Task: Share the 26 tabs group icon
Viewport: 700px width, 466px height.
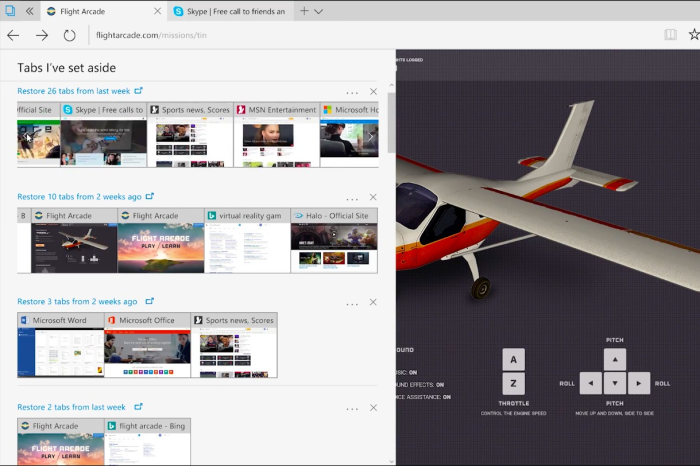Action: [138, 91]
